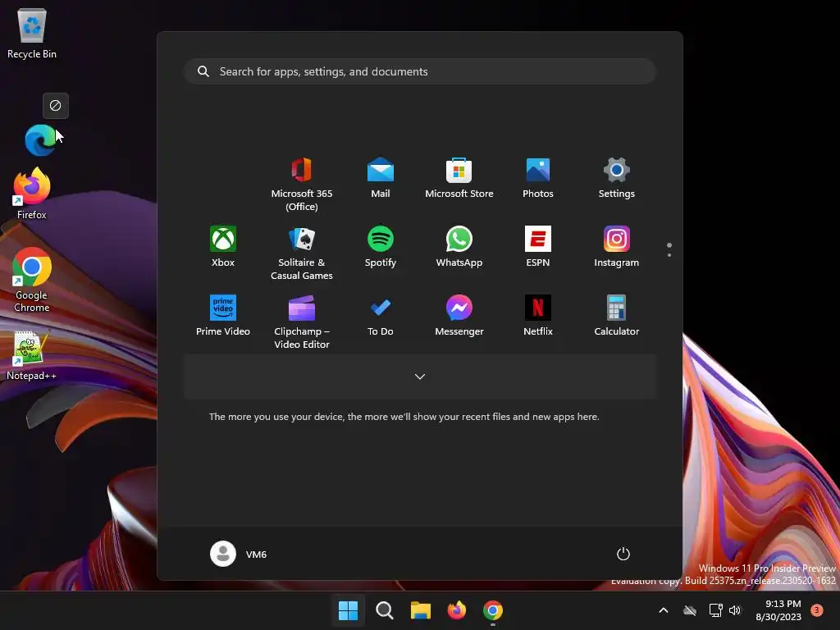The image size is (840, 630).
Task: Show hidden system tray icons
Action: (663, 610)
